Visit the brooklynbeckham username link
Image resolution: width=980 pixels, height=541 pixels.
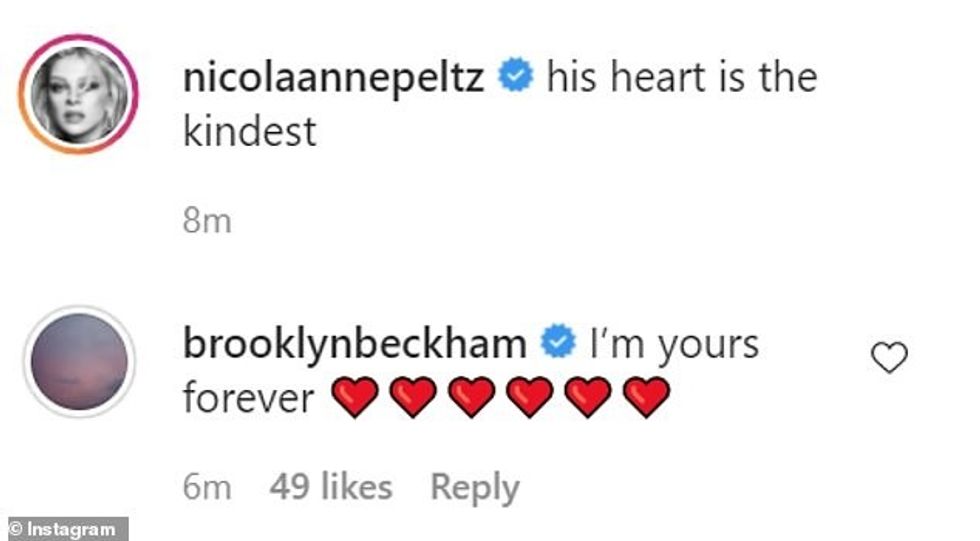point(355,344)
